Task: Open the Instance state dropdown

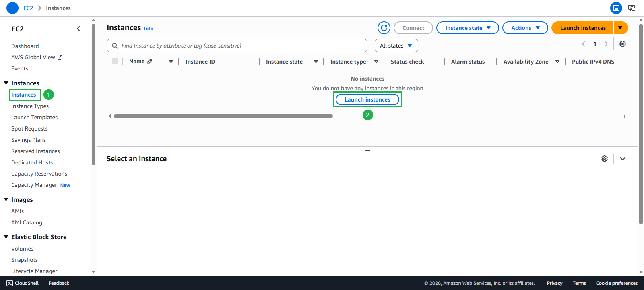Action: (468, 28)
